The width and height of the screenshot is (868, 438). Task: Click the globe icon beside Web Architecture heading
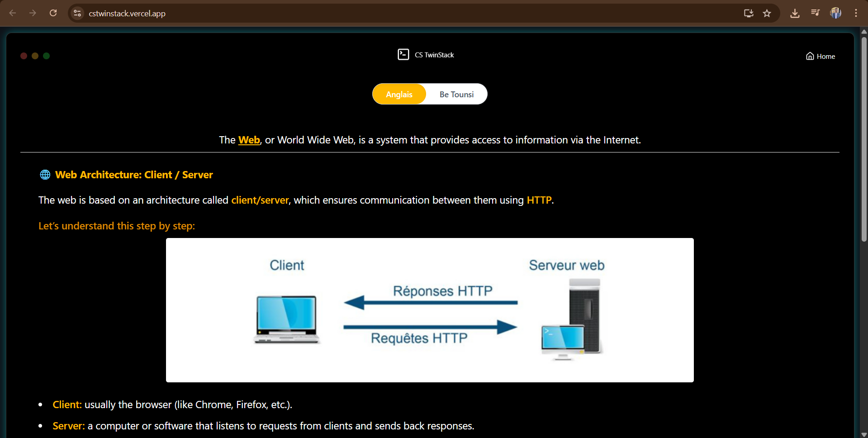coord(45,175)
